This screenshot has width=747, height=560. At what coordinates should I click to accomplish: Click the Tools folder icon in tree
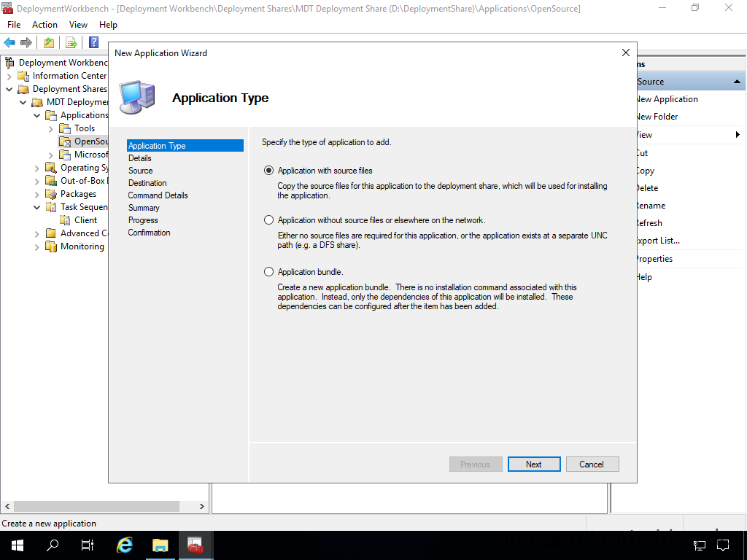pyautogui.click(x=65, y=128)
